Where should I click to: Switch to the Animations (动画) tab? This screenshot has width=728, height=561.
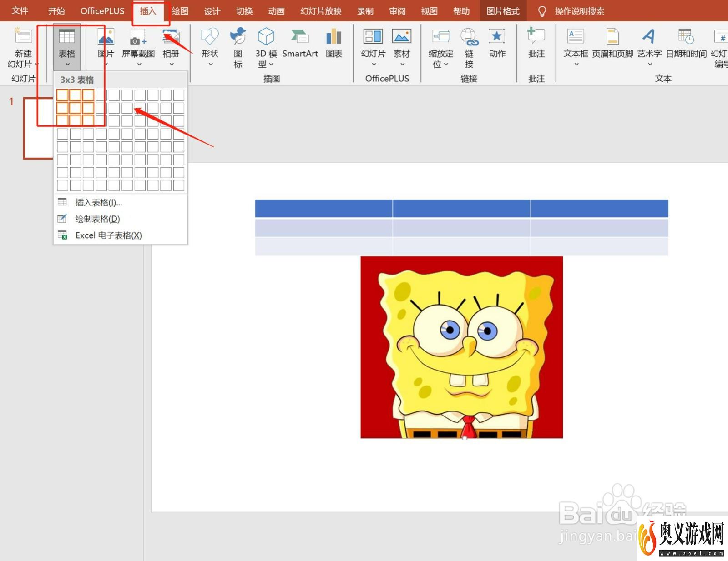coord(276,11)
